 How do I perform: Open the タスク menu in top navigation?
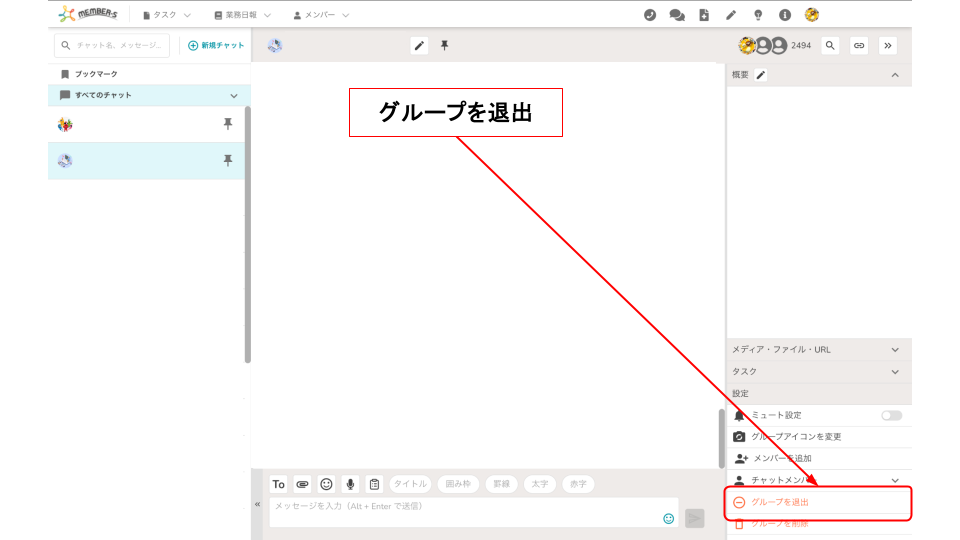pyautogui.click(x=166, y=15)
